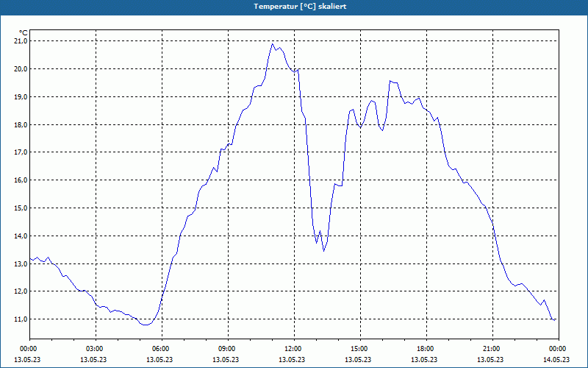Select the 13.05.23 date beneath 18:00
The width and height of the screenshot is (588, 368).
[x=424, y=360]
